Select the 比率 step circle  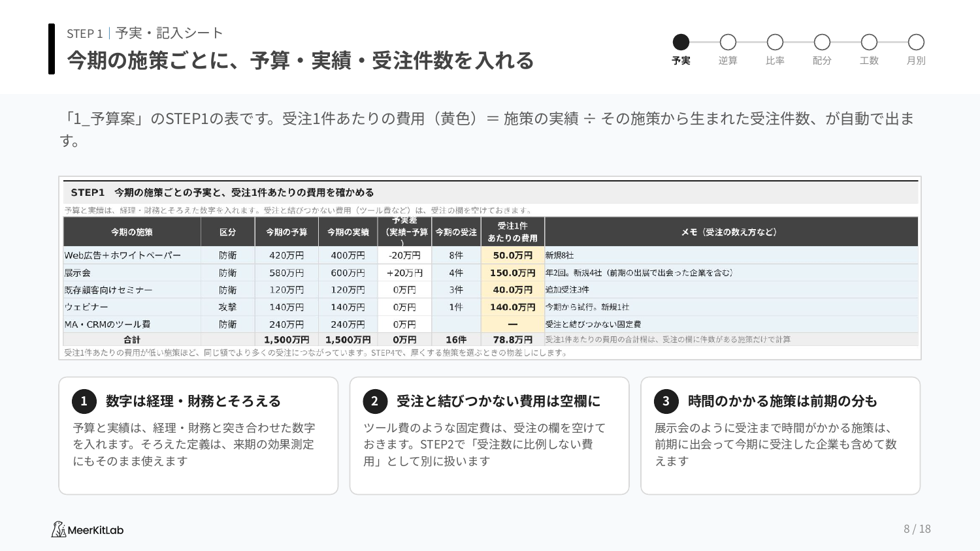(x=775, y=42)
